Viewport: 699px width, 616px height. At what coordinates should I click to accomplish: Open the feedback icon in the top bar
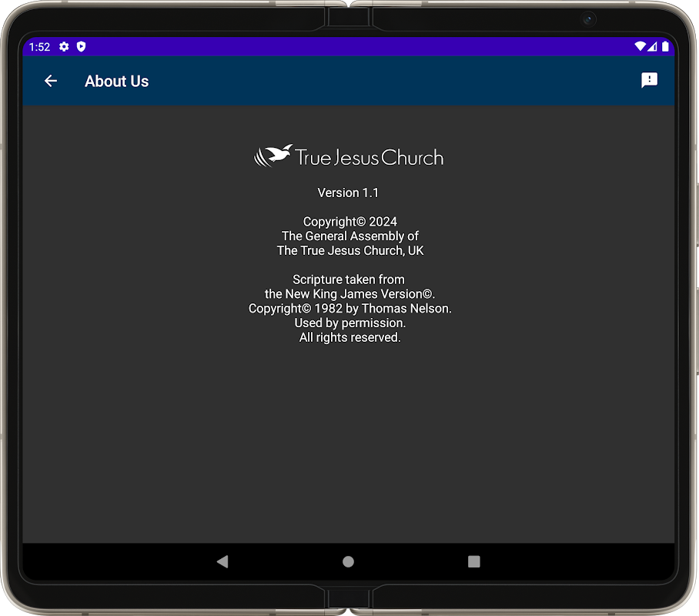[649, 80]
